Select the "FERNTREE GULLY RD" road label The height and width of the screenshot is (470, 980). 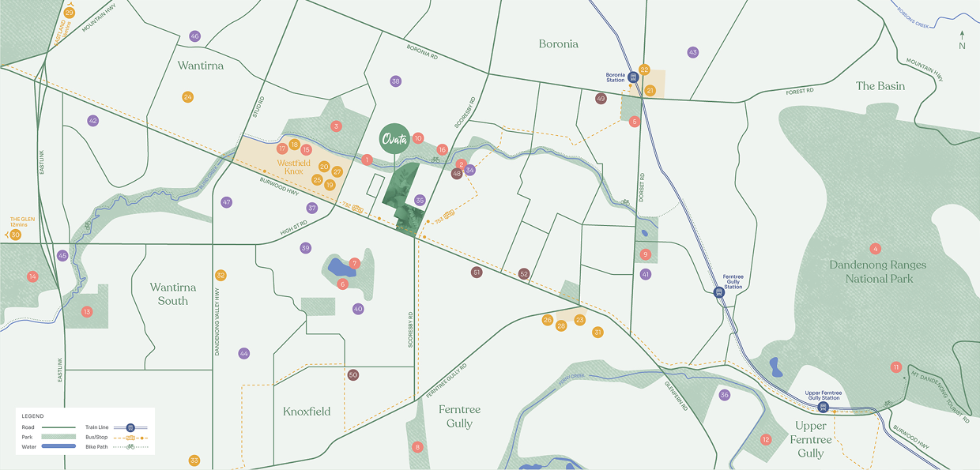(447, 382)
